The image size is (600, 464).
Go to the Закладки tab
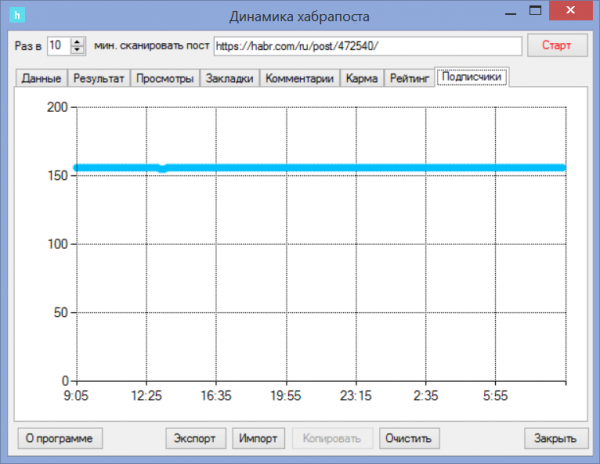click(230, 79)
